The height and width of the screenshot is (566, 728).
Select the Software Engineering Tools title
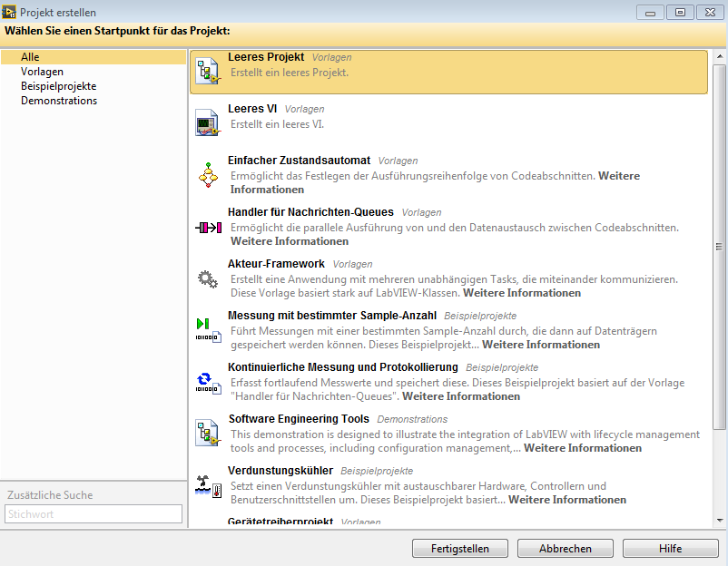point(299,419)
